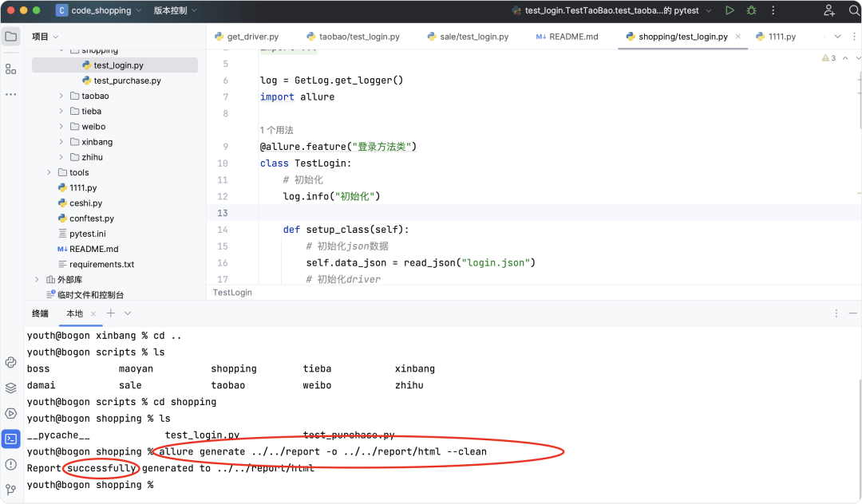Click the '1 个用法' usages hint

[x=276, y=130]
